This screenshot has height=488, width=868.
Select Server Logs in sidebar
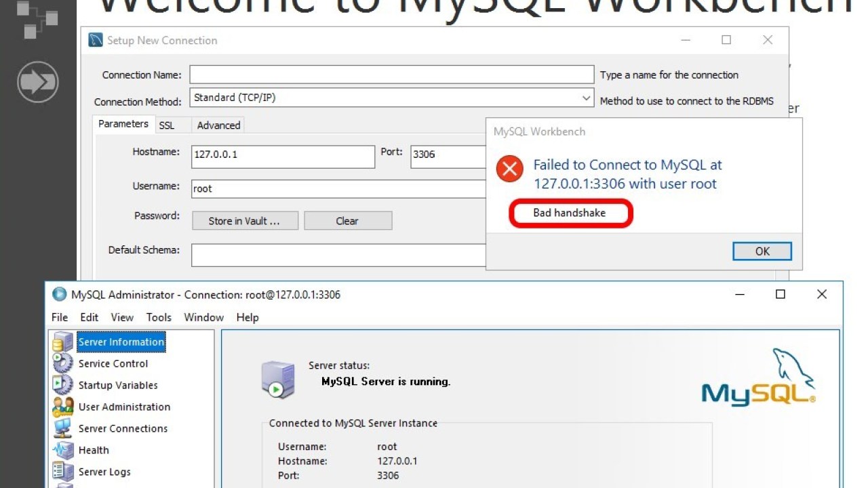click(104, 472)
